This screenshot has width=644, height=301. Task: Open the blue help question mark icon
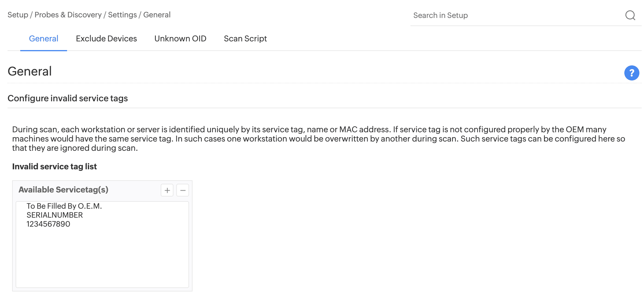click(x=632, y=73)
